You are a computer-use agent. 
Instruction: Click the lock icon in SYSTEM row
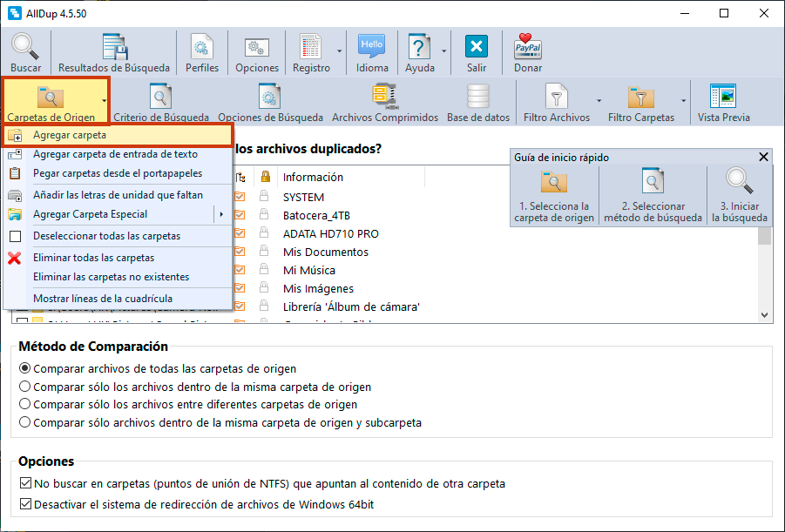point(264,196)
